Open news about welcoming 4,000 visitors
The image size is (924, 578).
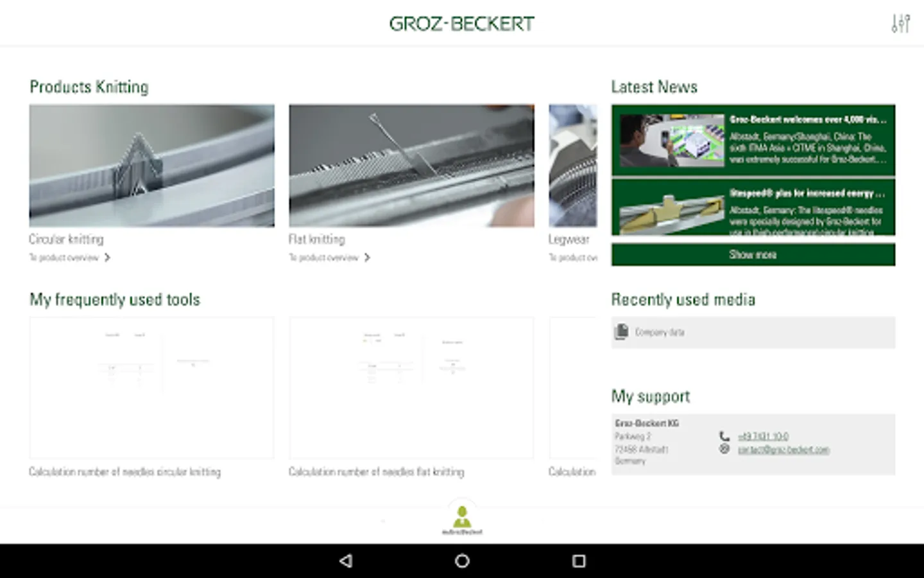(x=753, y=140)
